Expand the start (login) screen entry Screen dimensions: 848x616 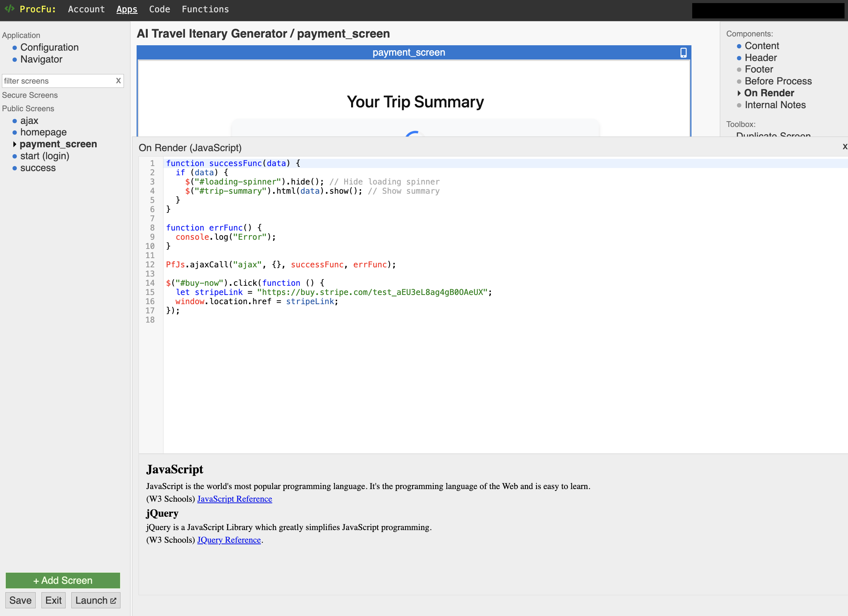tap(15, 156)
